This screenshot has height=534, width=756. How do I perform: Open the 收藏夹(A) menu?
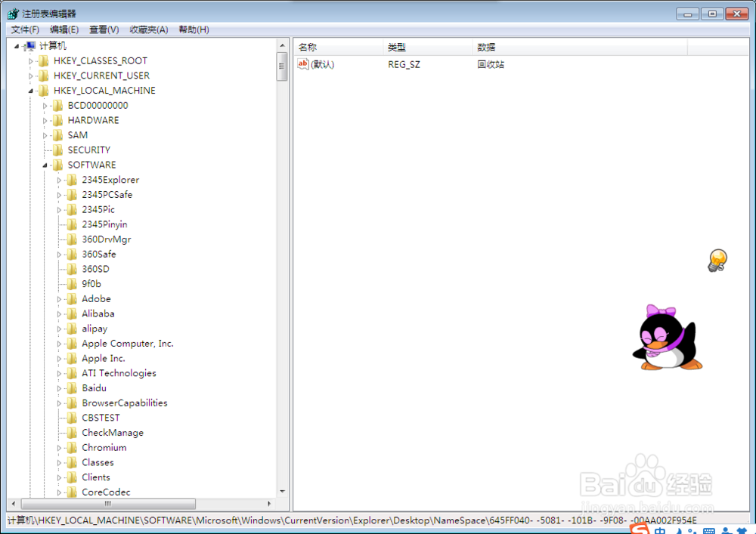point(148,30)
